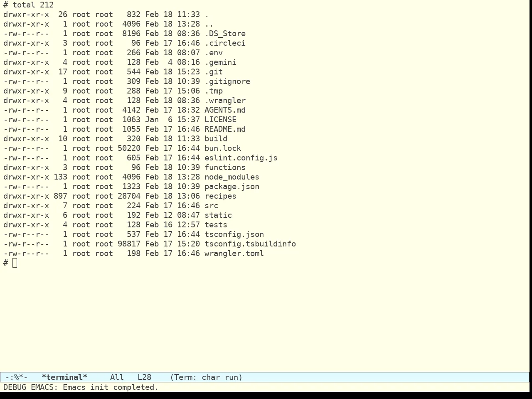This screenshot has height=399, width=532.
Task: Click the 4142 size of AGENTS.md
Action: coord(131,110)
